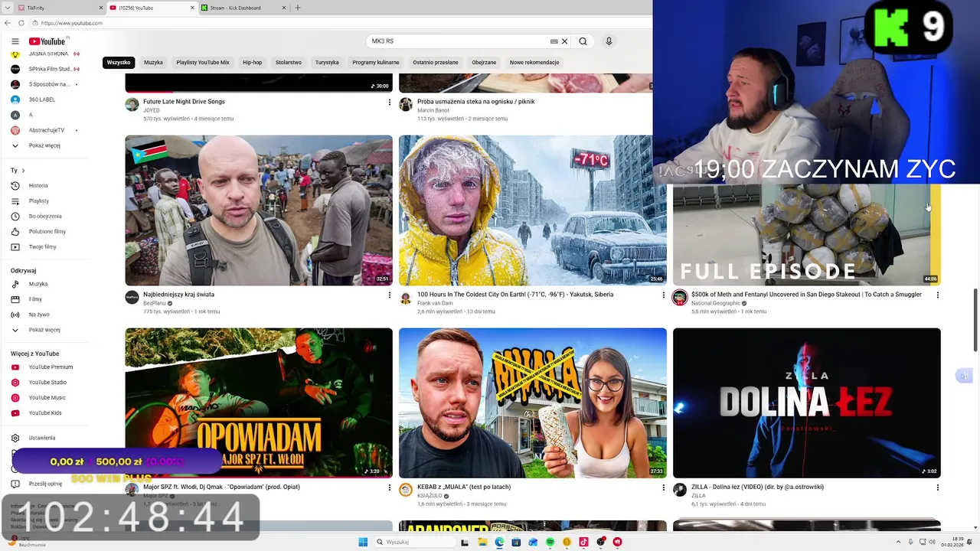This screenshot has width=980, height=551.
Task: Open Polubione filmy liked videos
Action: 47,232
